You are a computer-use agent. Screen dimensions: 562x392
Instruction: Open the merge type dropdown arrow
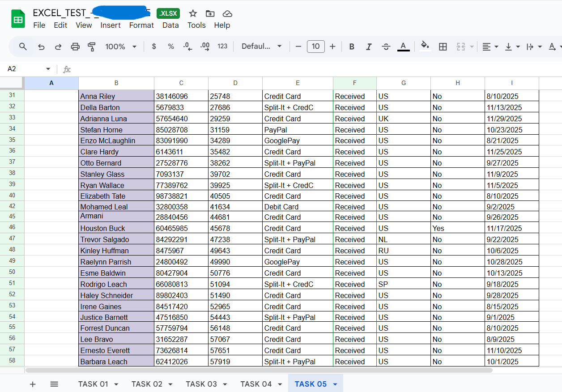click(472, 47)
